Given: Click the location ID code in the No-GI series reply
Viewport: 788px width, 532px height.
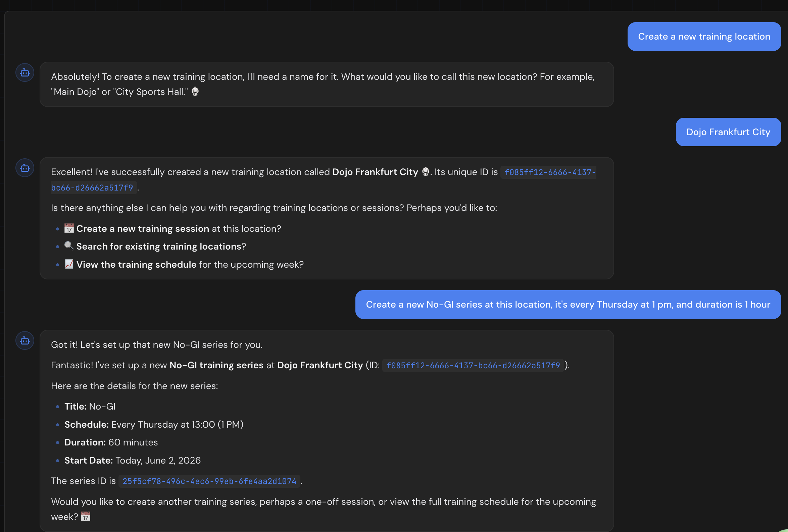Looking at the screenshot, I should 473,365.
